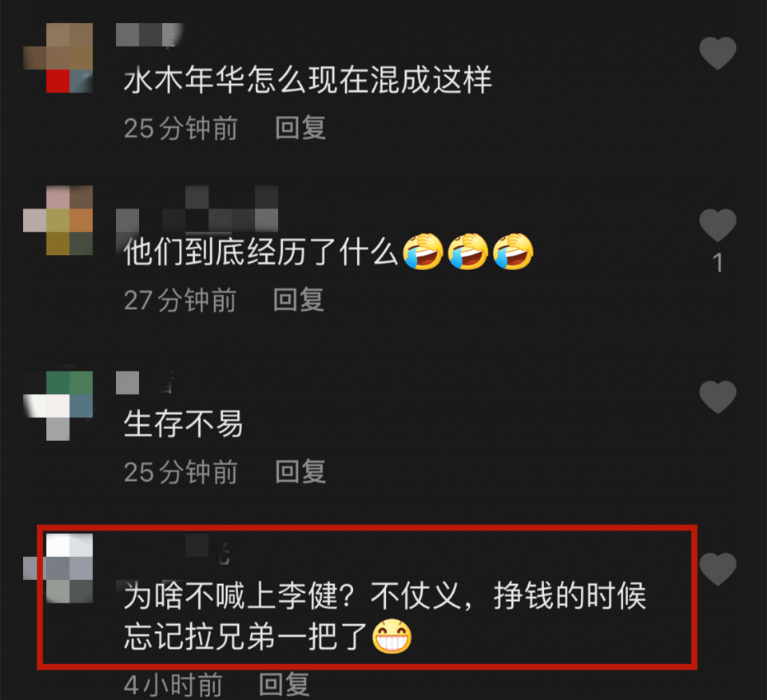Screen dimensions: 767x700
Task: Tap the like count 1 under heart
Action: [717, 263]
